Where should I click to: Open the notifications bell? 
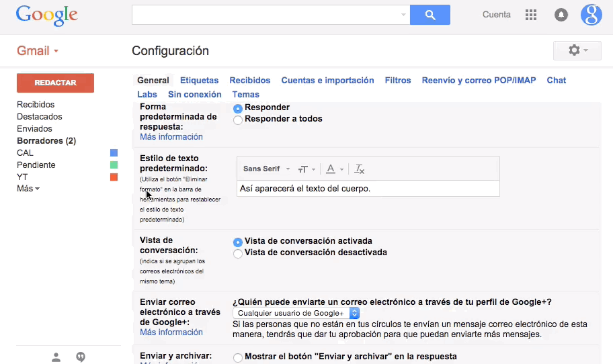point(561,15)
